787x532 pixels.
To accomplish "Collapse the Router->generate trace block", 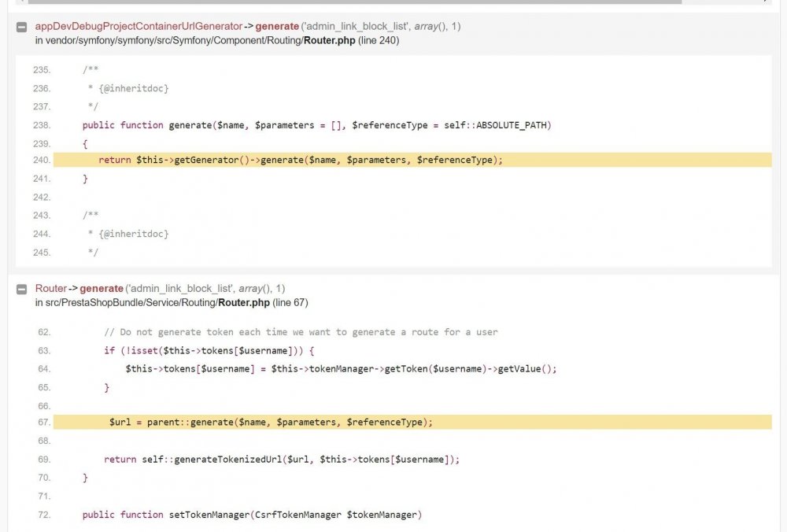I will click(x=21, y=289).
